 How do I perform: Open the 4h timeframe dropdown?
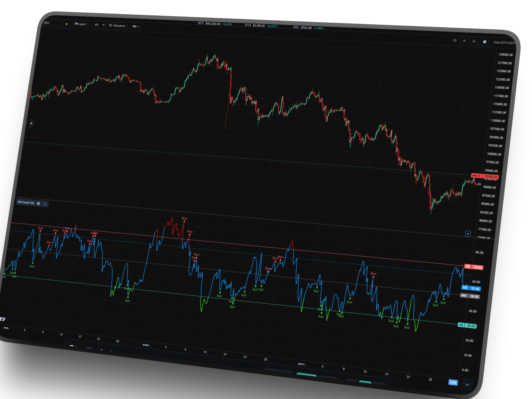tap(99, 25)
